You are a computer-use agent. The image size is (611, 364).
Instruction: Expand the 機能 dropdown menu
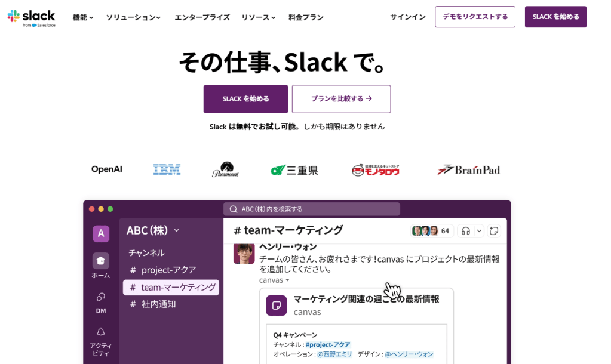83,17
